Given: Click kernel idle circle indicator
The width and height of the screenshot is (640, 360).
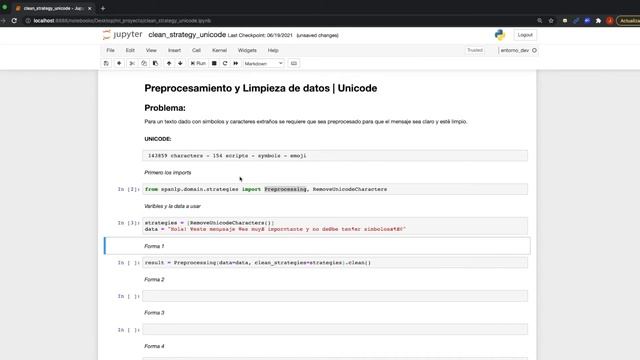Looking at the screenshot, I should pyautogui.click(x=534, y=50).
